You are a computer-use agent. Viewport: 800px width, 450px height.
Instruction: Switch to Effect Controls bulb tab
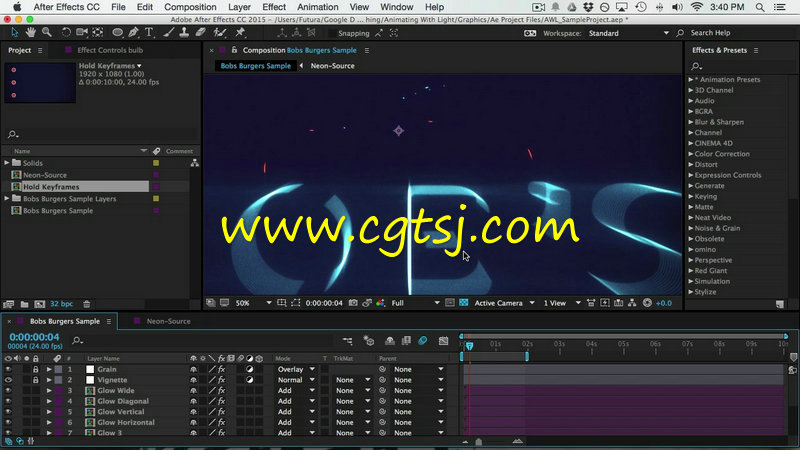click(110, 50)
